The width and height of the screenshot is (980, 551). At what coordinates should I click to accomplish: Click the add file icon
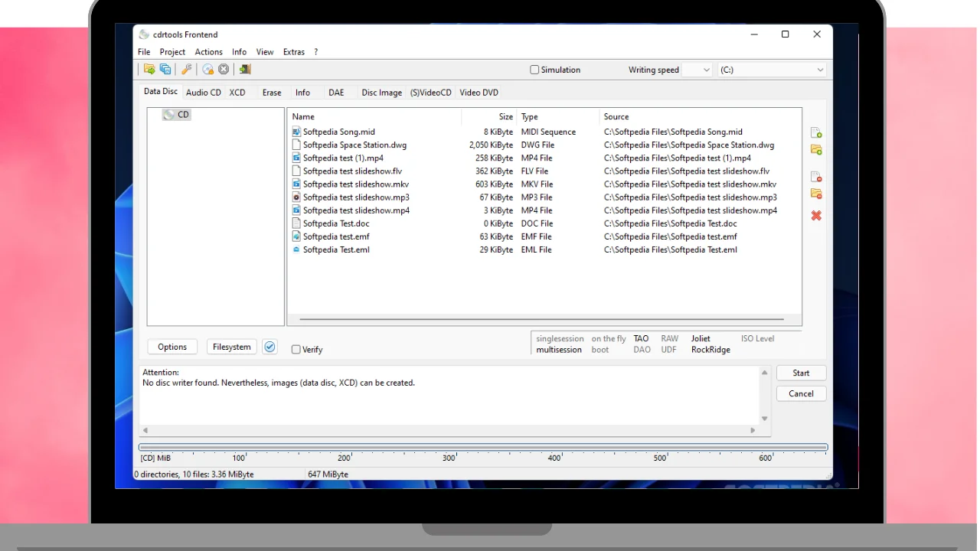coord(816,133)
